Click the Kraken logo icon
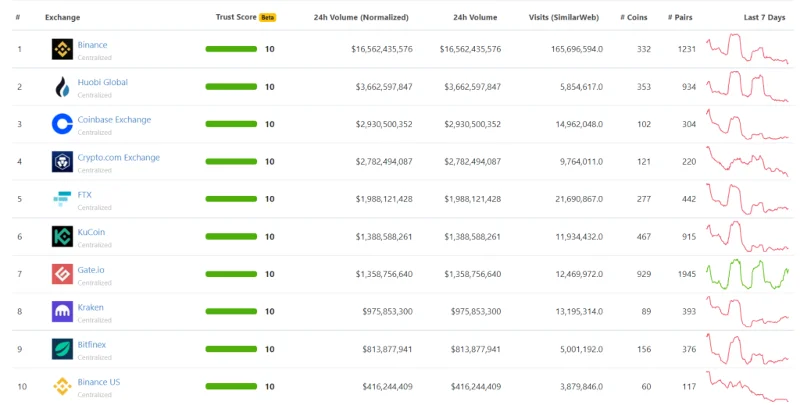 pyautogui.click(x=62, y=311)
